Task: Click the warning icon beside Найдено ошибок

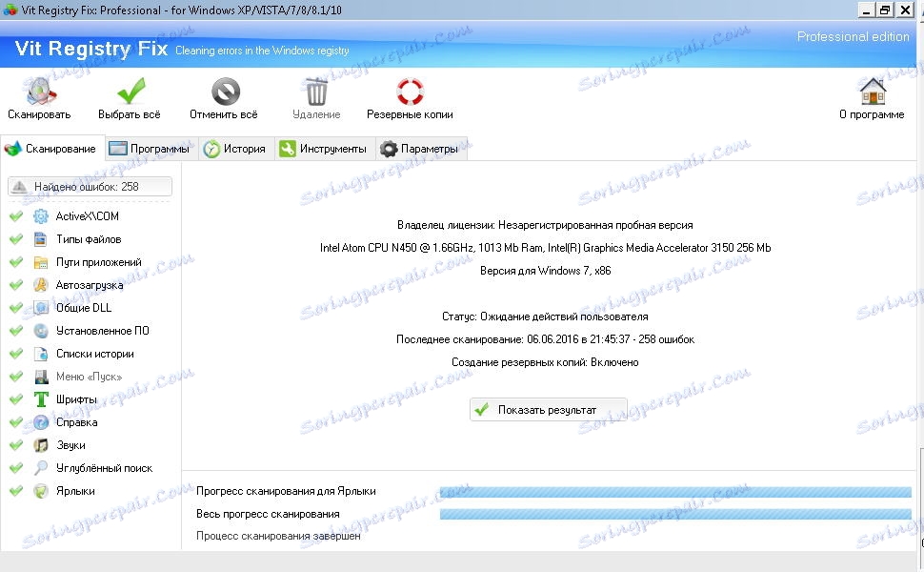Action: (19, 186)
